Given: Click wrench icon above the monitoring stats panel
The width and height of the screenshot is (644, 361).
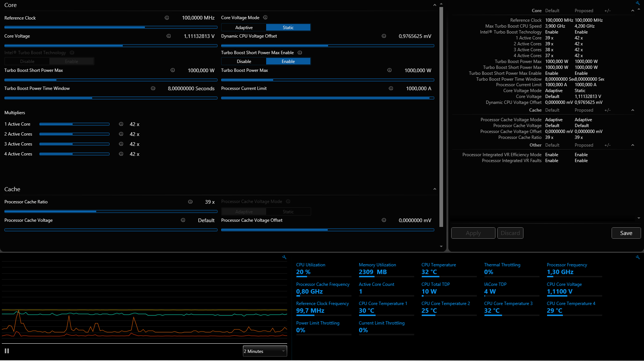Looking at the screenshot, I should pos(638,257).
